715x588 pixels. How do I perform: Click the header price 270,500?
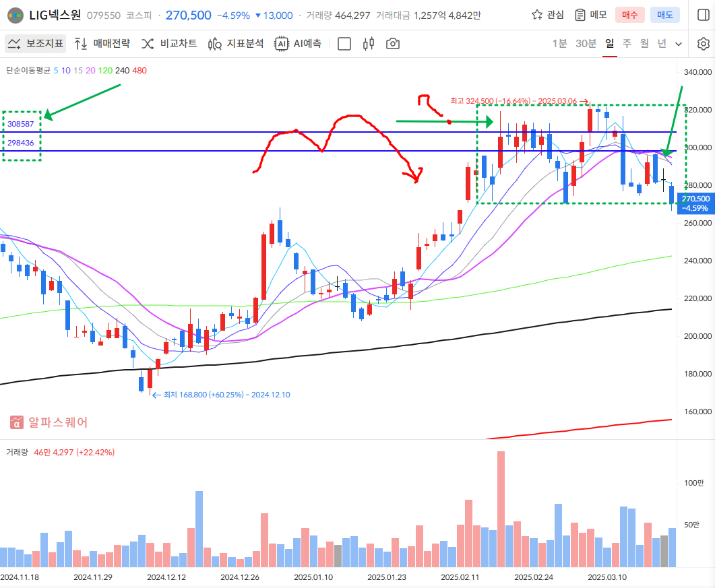point(188,15)
